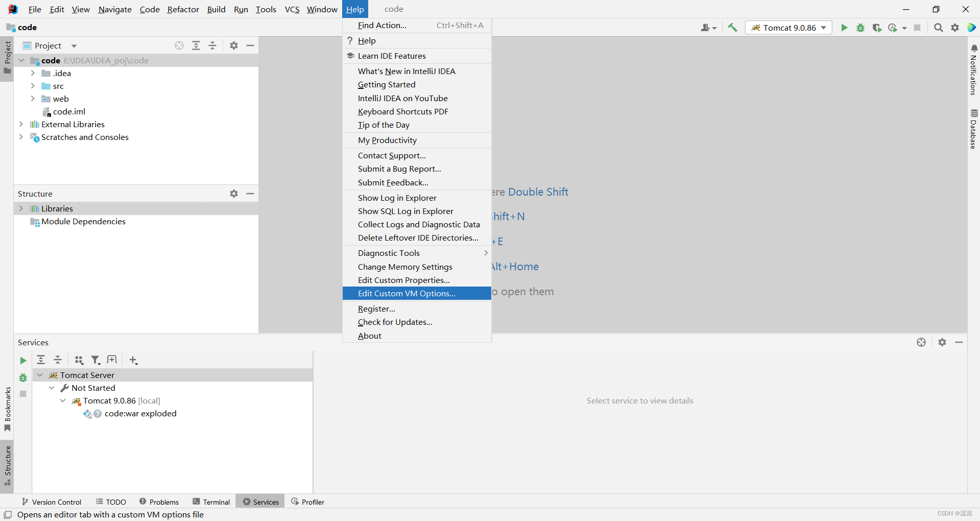Switch to the Services tool window tab
This screenshot has height=521, width=980.
261,502
